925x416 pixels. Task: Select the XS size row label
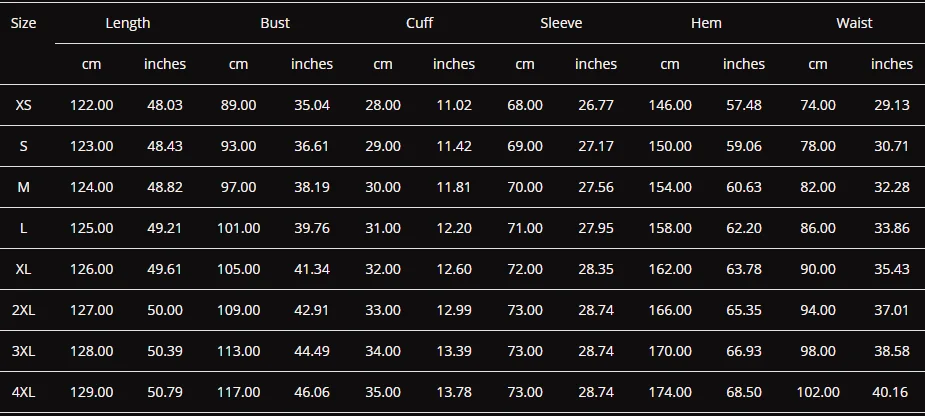point(24,105)
